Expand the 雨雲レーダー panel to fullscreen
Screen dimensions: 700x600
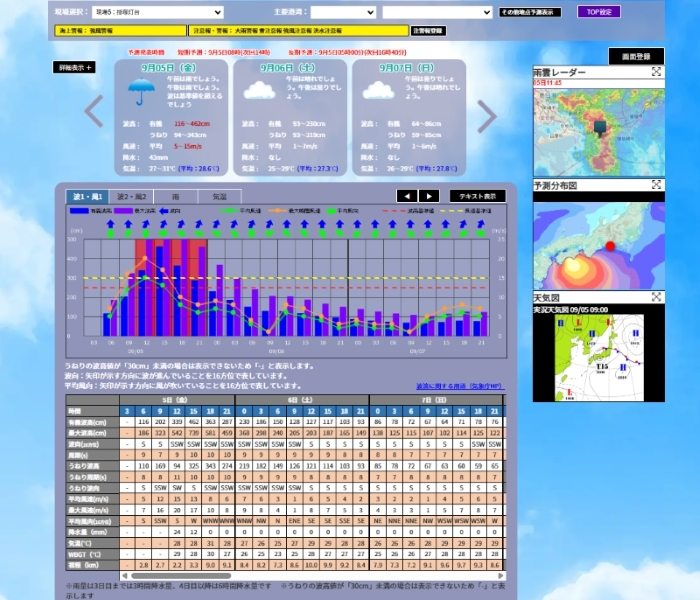(656, 72)
